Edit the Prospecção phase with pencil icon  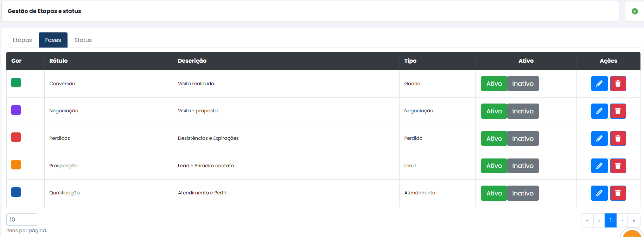599,166
